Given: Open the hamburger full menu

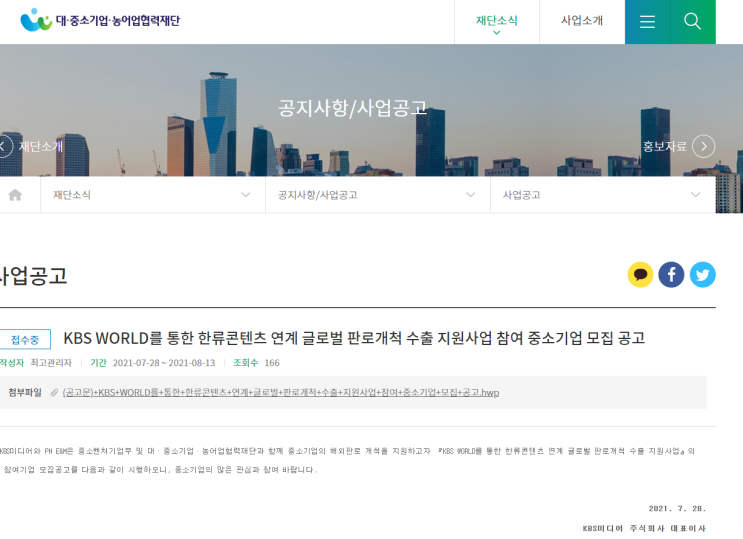Looking at the screenshot, I should tap(647, 22).
